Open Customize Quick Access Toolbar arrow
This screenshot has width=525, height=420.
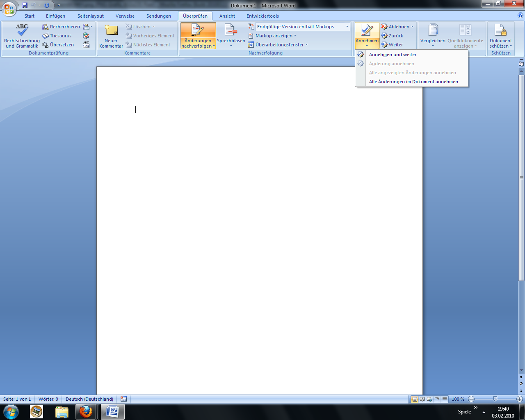pos(59,5)
